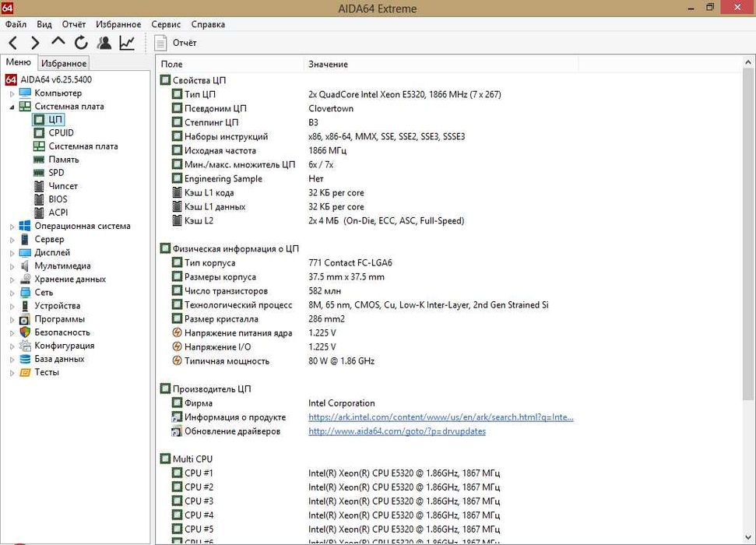Select the SPD memory icon in tree

tap(39, 173)
